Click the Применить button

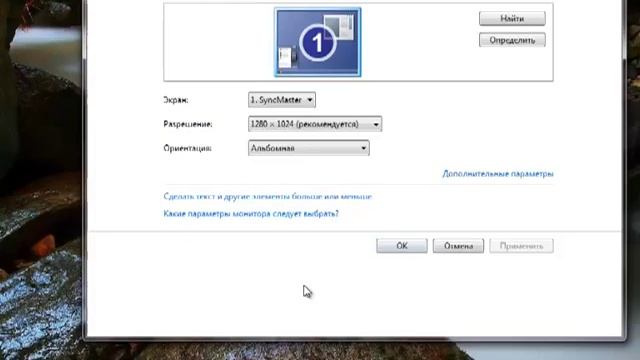click(521, 246)
